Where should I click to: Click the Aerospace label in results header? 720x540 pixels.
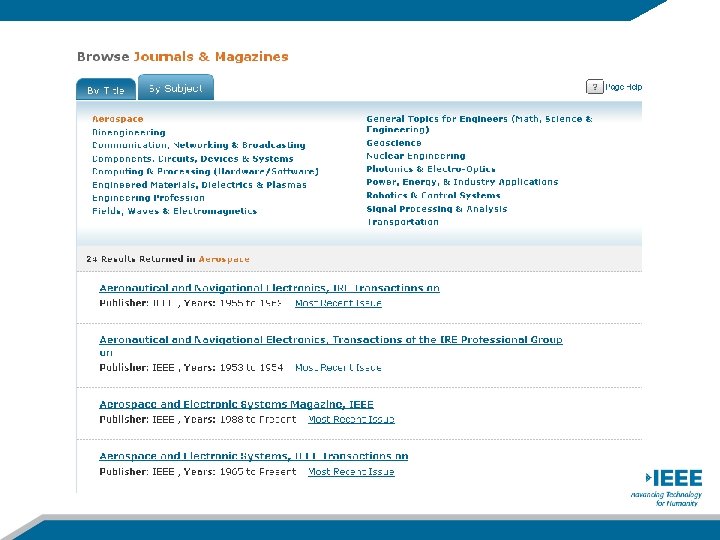coord(224,259)
